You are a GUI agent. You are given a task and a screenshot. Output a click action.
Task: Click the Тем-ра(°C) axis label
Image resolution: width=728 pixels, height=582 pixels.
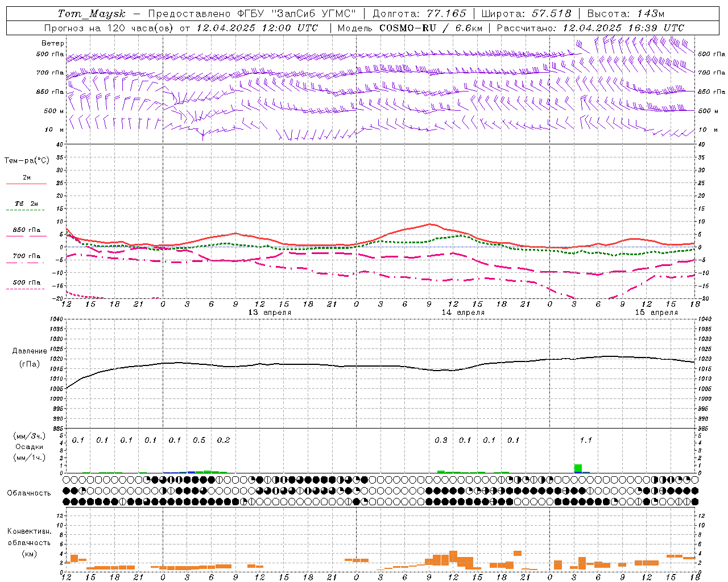coord(27,161)
